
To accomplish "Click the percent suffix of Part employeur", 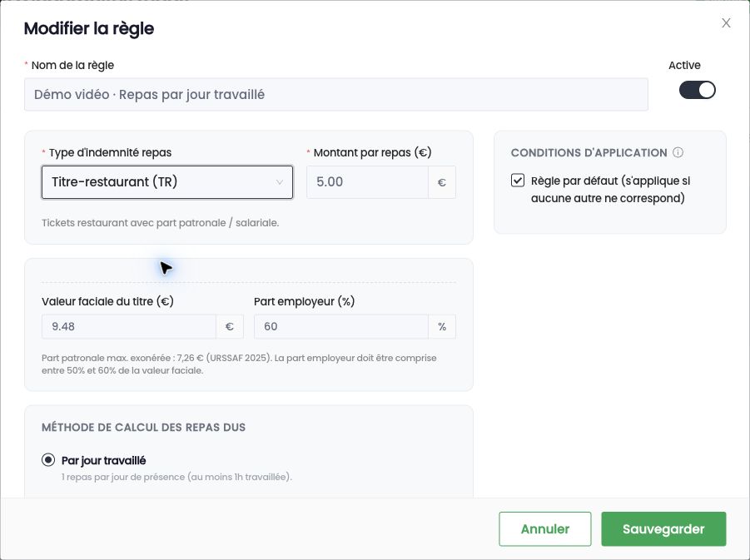I will click(x=442, y=327).
